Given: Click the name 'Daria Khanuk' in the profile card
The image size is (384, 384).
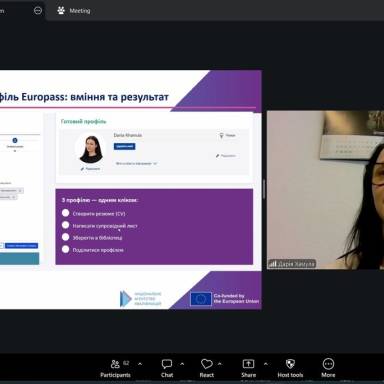Looking at the screenshot, I should coord(128,135).
